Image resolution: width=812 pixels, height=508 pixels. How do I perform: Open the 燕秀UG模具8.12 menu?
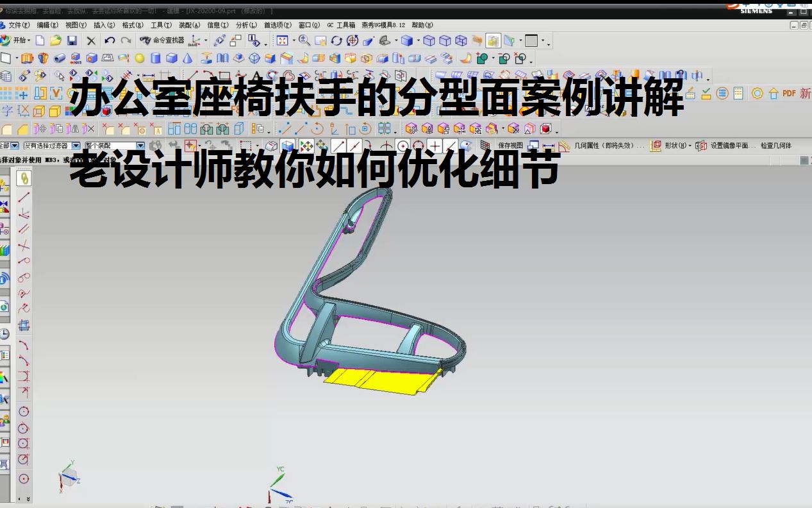384,24
